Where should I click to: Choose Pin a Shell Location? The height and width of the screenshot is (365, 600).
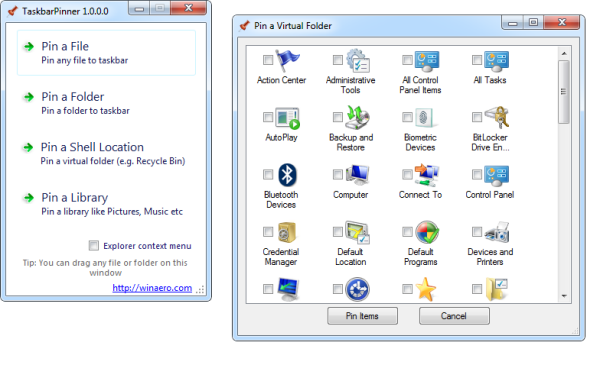pos(106,153)
